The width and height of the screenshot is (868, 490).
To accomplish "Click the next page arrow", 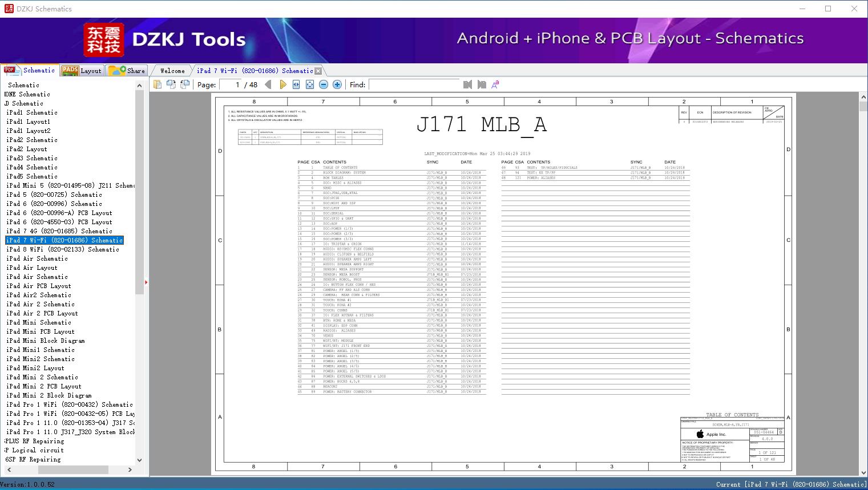I will point(282,84).
